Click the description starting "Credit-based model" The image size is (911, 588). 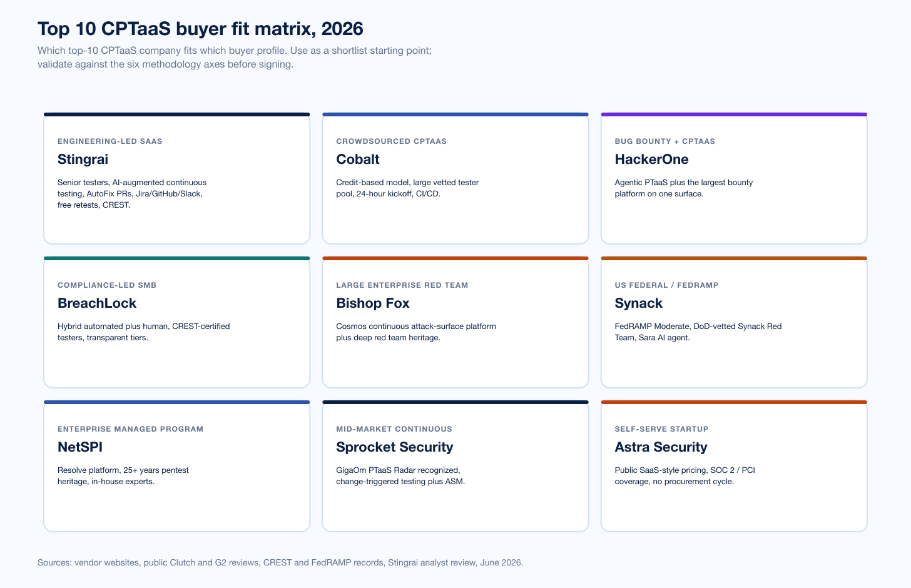click(407, 188)
